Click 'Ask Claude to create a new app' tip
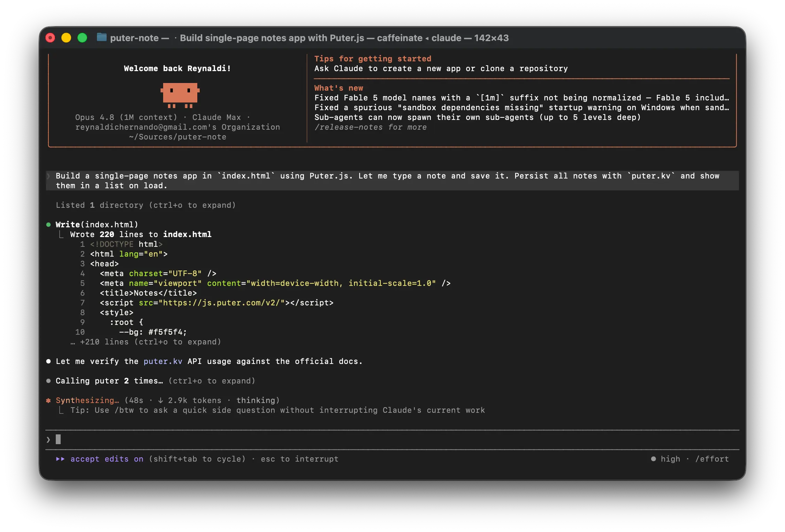The width and height of the screenshot is (785, 532). 441,69
